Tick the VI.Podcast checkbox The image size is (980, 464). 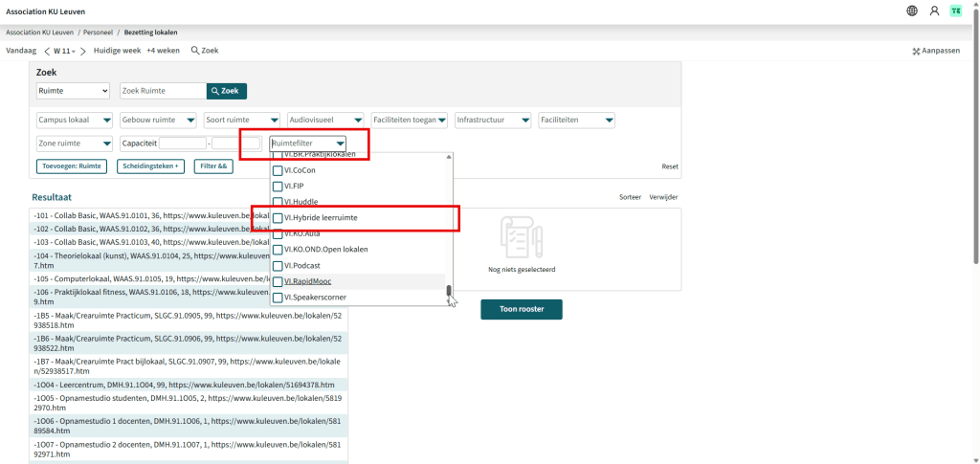(x=278, y=265)
